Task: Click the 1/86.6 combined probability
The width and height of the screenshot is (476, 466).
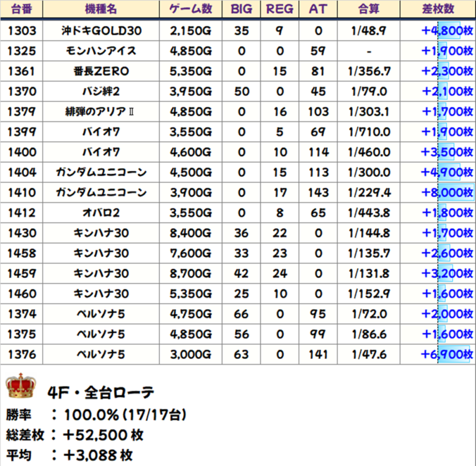Action: (369, 334)
